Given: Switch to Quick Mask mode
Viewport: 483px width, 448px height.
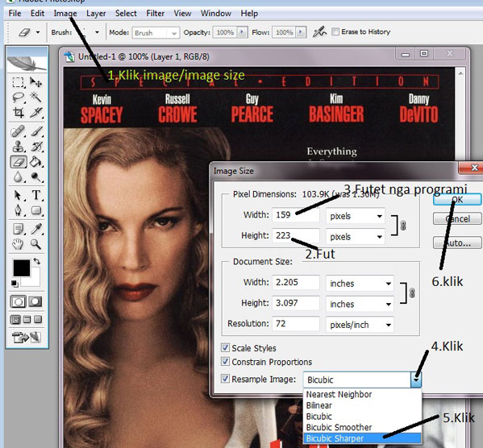Looking at the screenshot, I should coord(35,302).
